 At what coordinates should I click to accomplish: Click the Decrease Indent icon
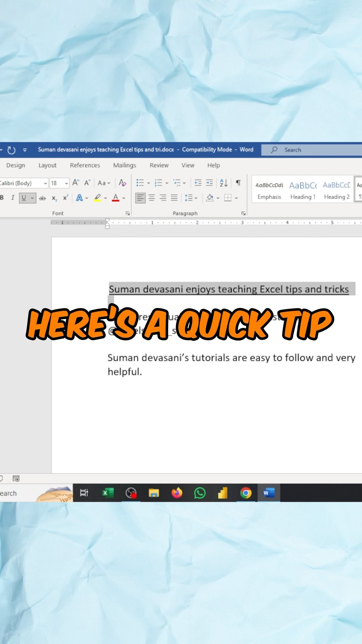[198, 183]
